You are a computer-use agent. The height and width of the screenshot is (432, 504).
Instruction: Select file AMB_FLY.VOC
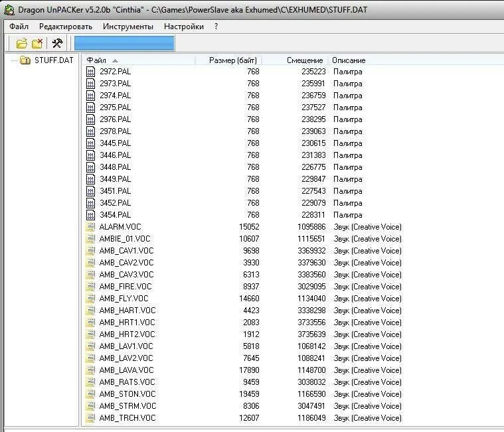coord(124,299)
